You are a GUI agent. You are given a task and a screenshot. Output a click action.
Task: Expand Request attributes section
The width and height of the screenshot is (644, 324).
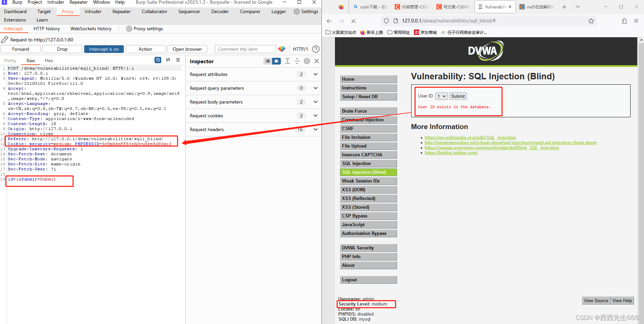[x=315, y=74]
